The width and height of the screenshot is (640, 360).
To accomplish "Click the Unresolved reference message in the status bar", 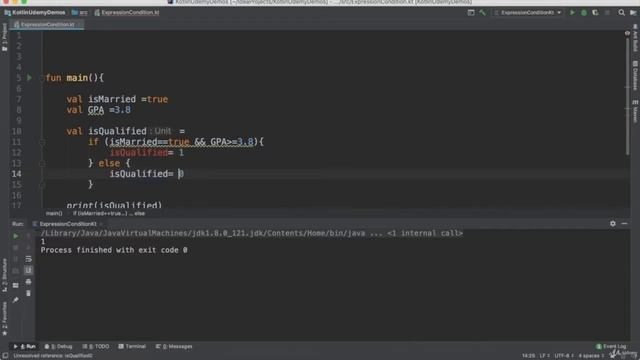I will (53, 356).
